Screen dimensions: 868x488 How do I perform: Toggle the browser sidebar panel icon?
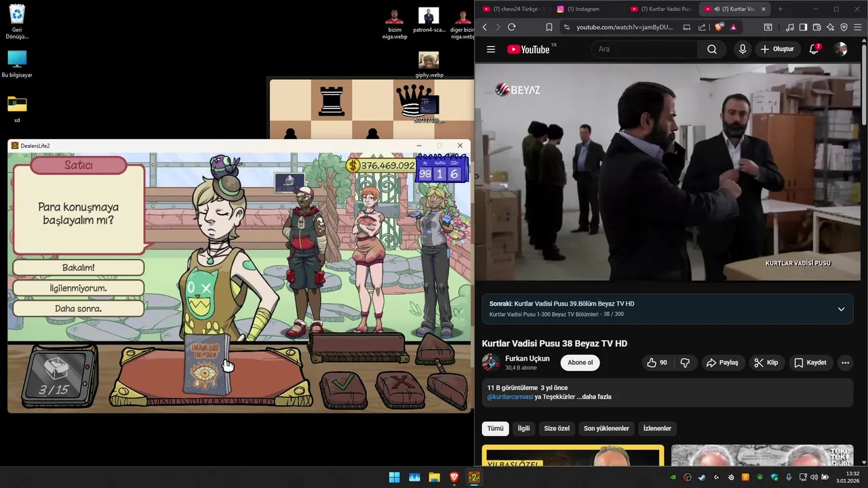(803, 27)
